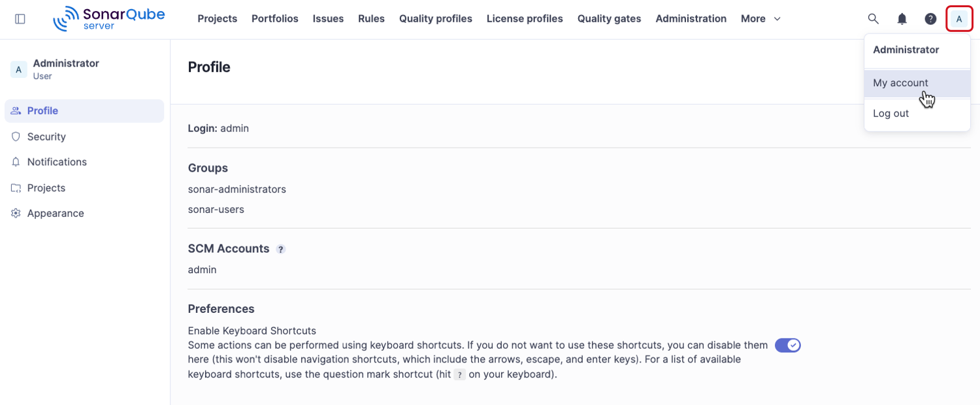Select Log out from the account menu
Image resolution: width=980 pixels, height=405 pixels.
[x=890, y=113]
